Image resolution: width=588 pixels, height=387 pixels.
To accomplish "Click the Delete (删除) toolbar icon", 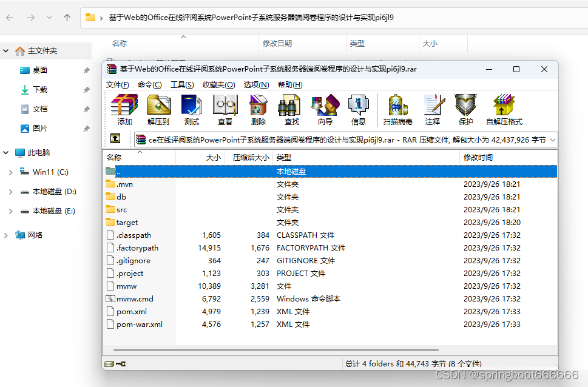I will (258, 110).
